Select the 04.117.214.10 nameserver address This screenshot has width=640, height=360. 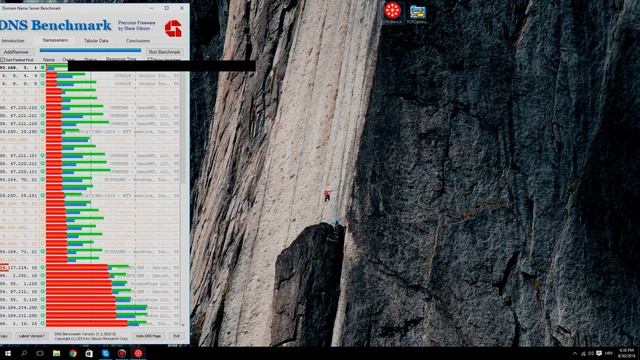tap(19, 268)
